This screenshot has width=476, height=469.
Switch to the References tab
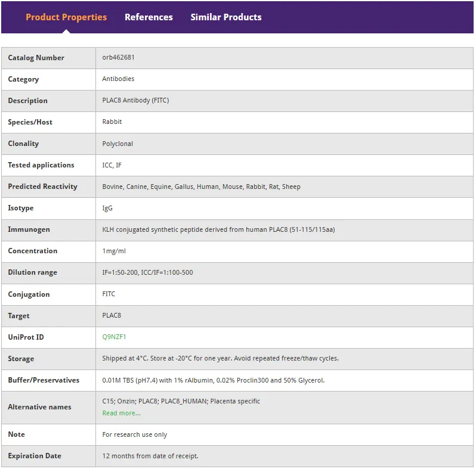149,17
